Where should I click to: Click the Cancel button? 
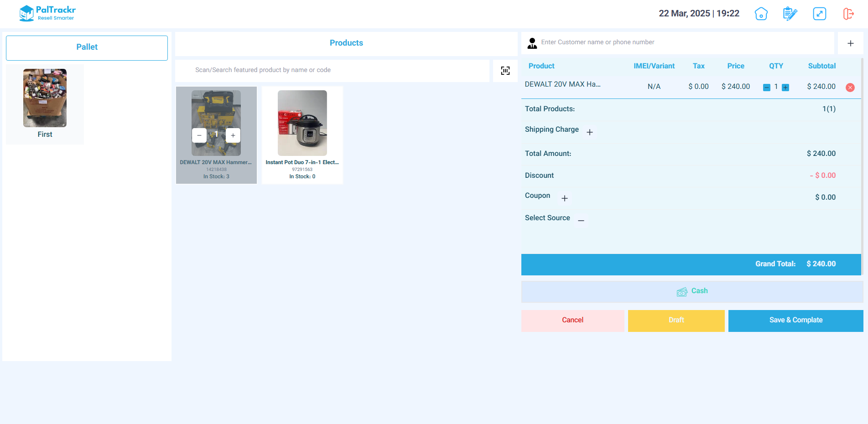(573, 321)
